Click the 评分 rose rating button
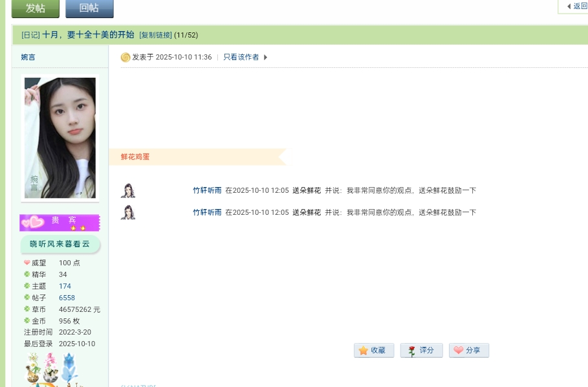The height and width of the screenshot is (387, 588). (x=421, y=350)
